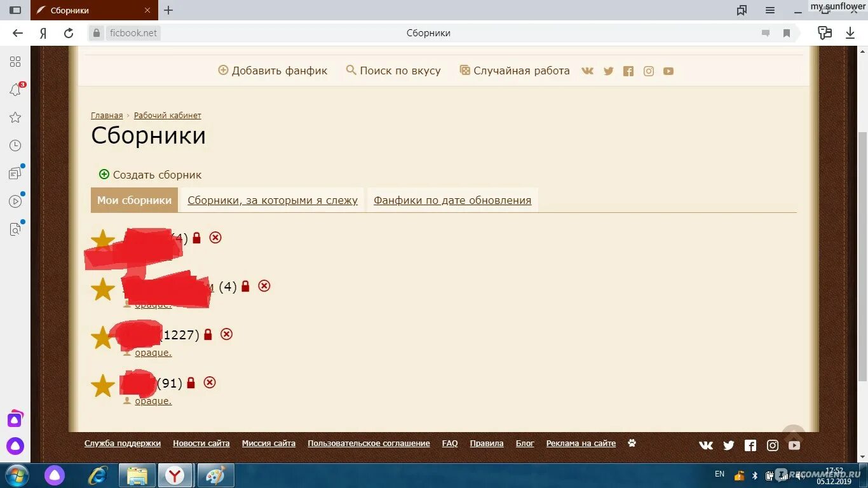
Task: Click the scroll-to-top arrow button
Action: point(794,436)
